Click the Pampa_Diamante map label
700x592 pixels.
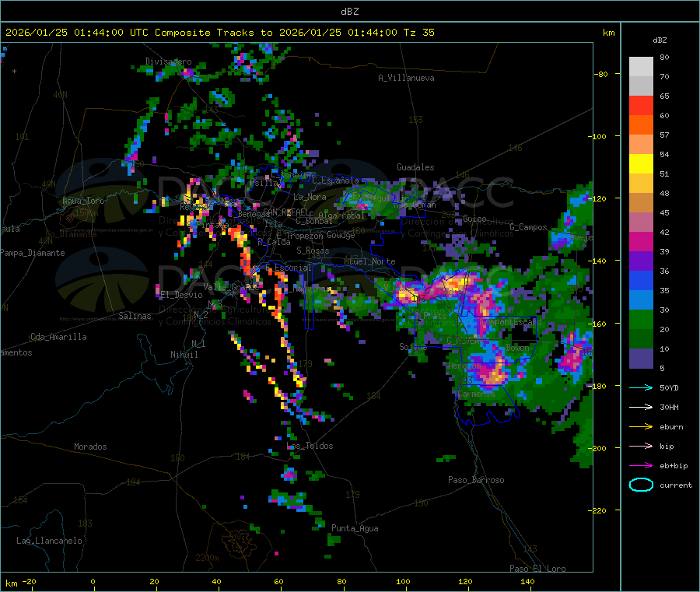coord(32,253)
